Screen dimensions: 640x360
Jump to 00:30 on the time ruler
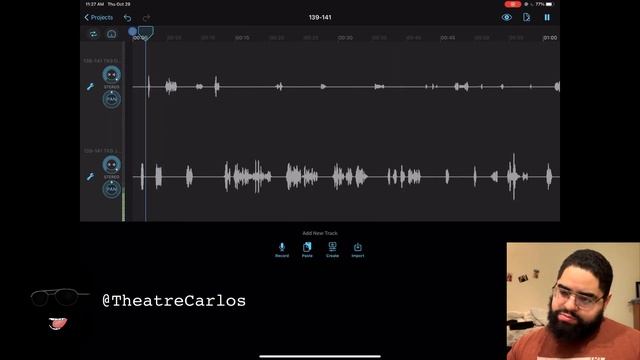click(x=345, y=38)
